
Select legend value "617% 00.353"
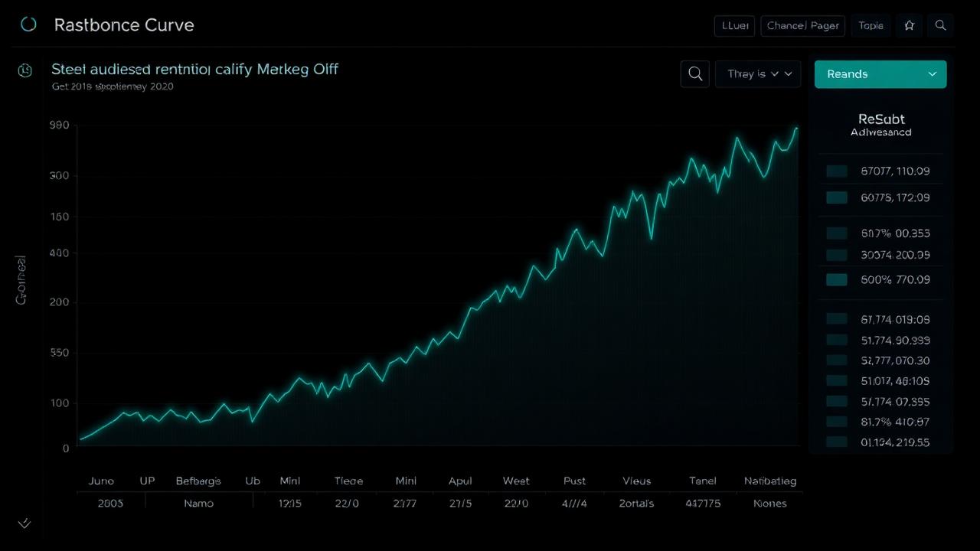coord(895,233)
